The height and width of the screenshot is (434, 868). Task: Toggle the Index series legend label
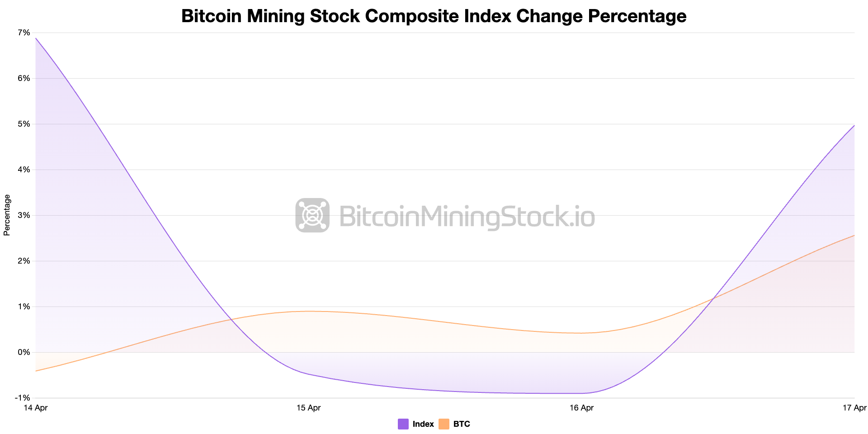coord(423,424)
